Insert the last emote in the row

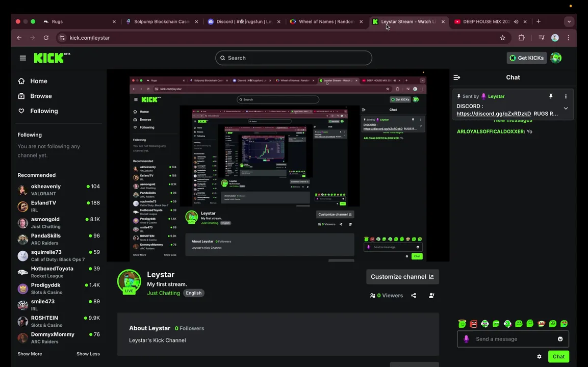tap(564, 324)
